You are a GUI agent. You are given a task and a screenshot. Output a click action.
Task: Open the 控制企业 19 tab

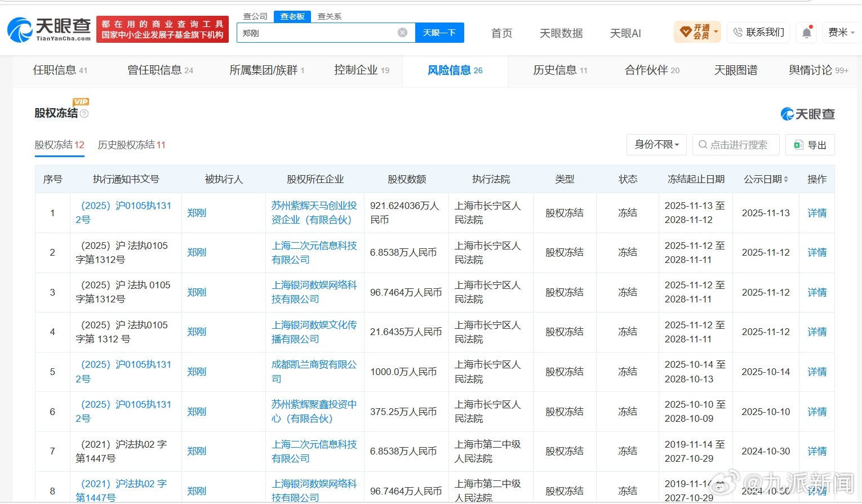click(362, 70)
